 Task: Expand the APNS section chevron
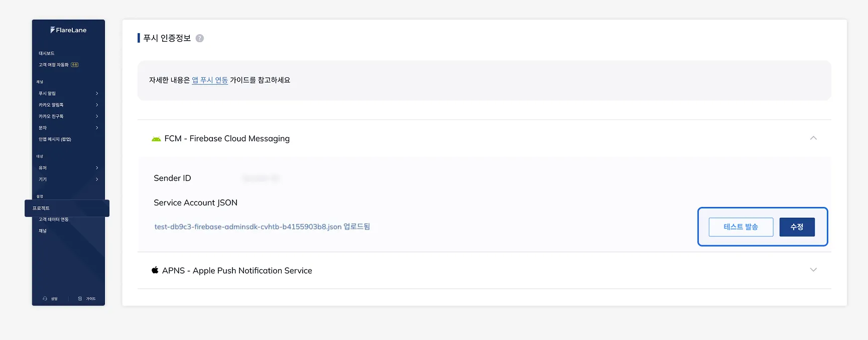[x=813, y=270]
